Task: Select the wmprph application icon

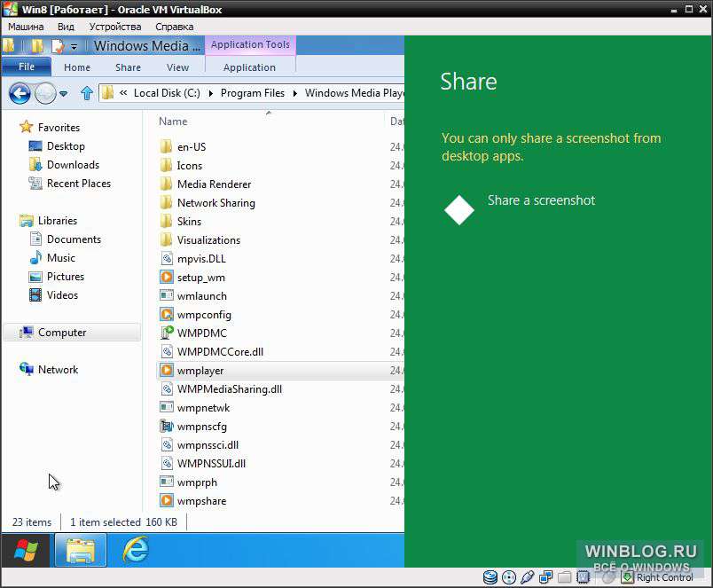Action: click(x=167, y=482)
